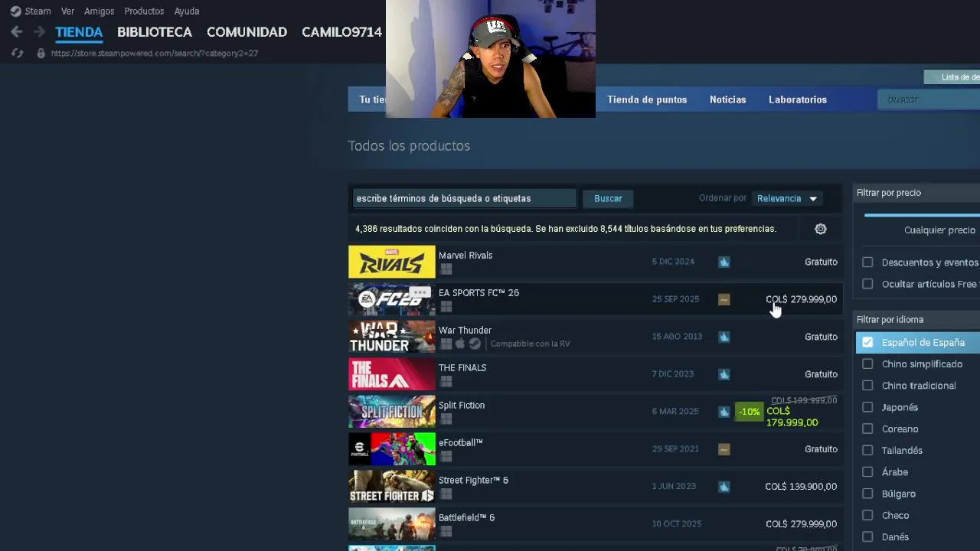The width and height of the screenshot is (980, 551).
Task: Click Marvel Rivals review thumbs icon
Action: coord(724,262)
